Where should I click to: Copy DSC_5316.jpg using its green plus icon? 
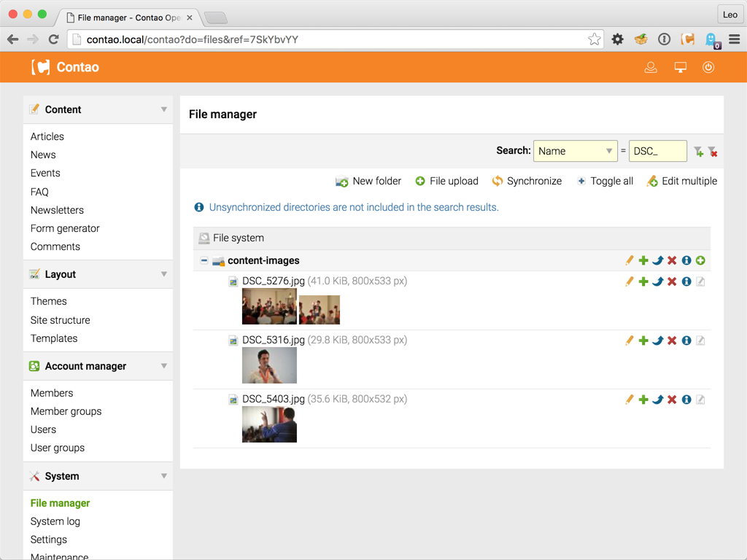[x=643, y=341]
